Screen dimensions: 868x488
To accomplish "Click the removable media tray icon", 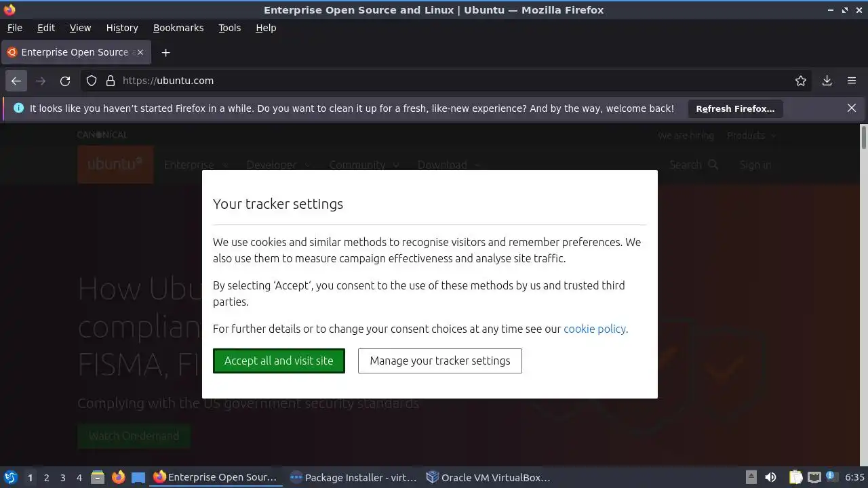I will tap(751, 477).
